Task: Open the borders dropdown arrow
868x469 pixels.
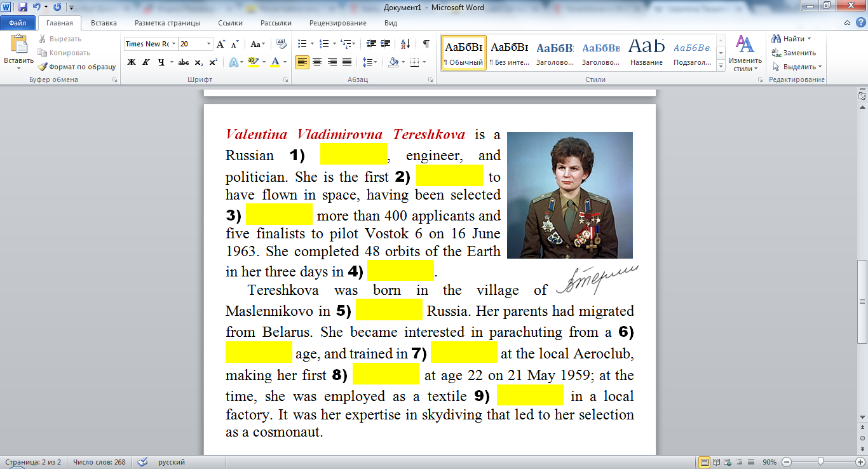Action: (x=424, y=62)
